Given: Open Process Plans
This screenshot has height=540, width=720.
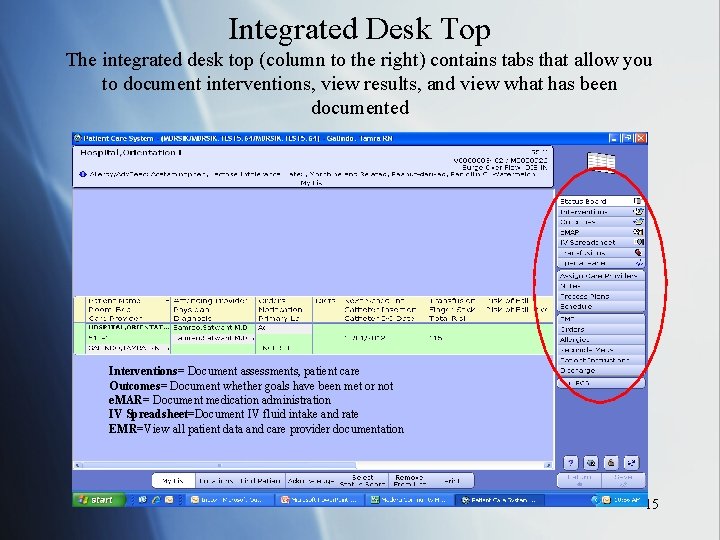Looking at the screenshot, I should [x=601, y=296].
